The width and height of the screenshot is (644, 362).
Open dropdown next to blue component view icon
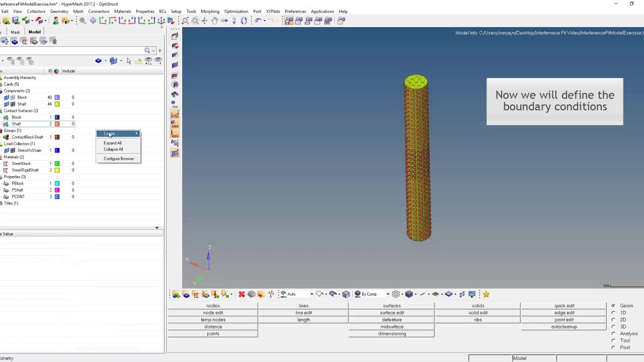[105, 61]
